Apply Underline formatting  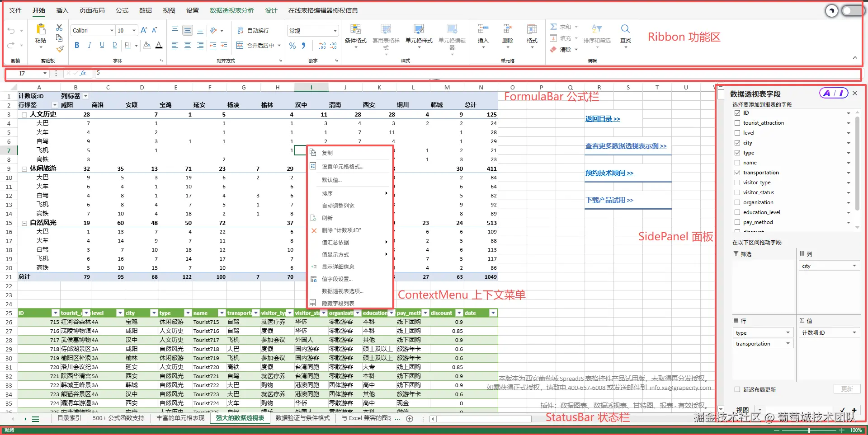point(102,45)
